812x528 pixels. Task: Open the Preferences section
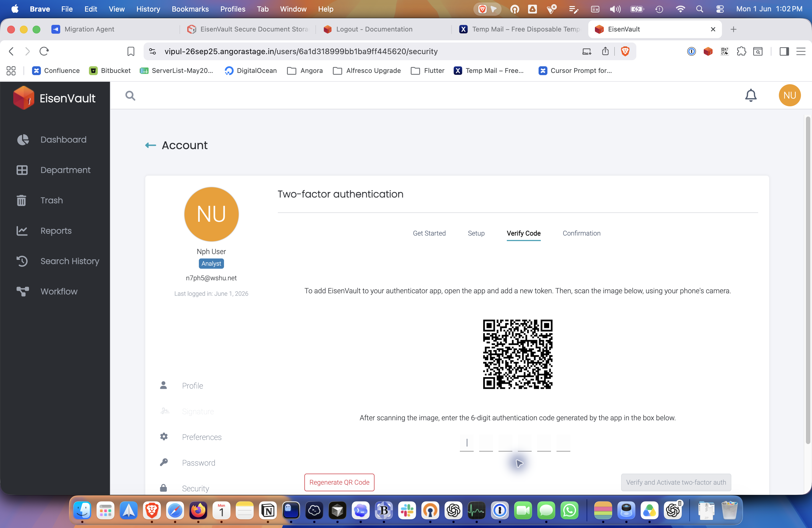coord(202,437)
